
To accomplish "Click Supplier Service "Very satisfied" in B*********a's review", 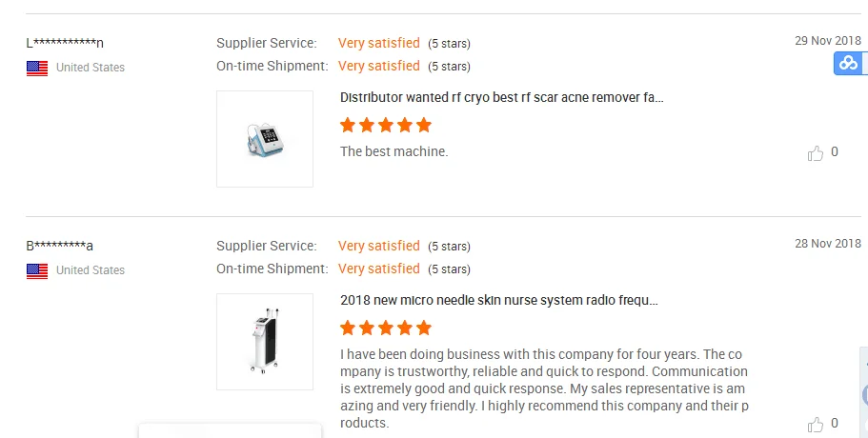I will [379, 246].
